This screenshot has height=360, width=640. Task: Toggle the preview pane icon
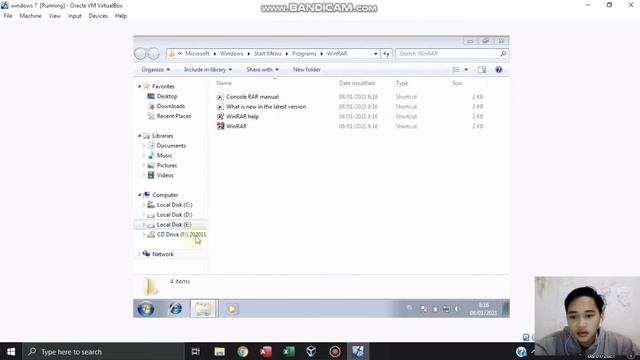coord(482,70)
